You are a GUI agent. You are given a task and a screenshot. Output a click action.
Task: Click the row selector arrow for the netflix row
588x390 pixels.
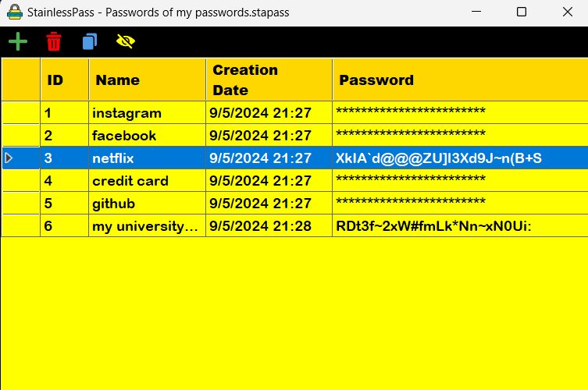click(9, 158)
